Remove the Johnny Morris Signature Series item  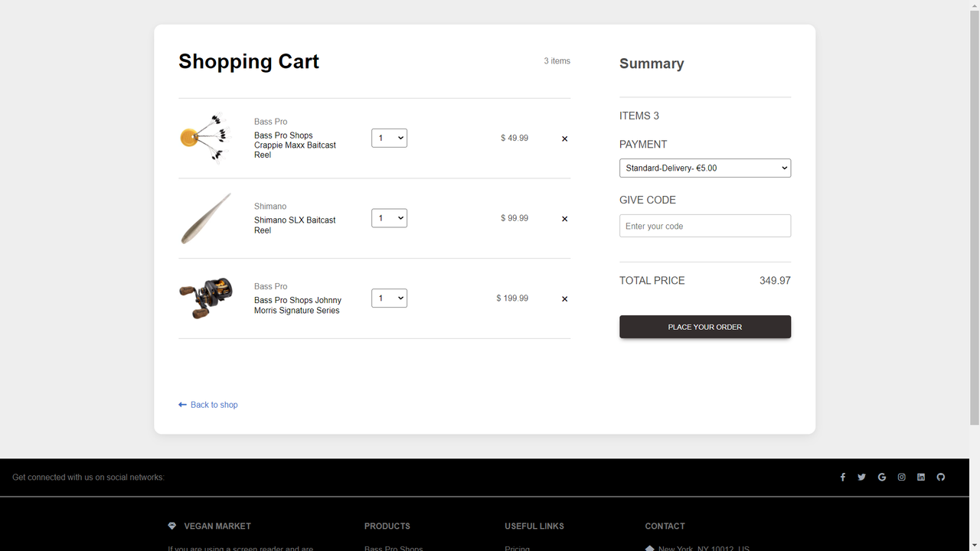[x=565, y=299]
